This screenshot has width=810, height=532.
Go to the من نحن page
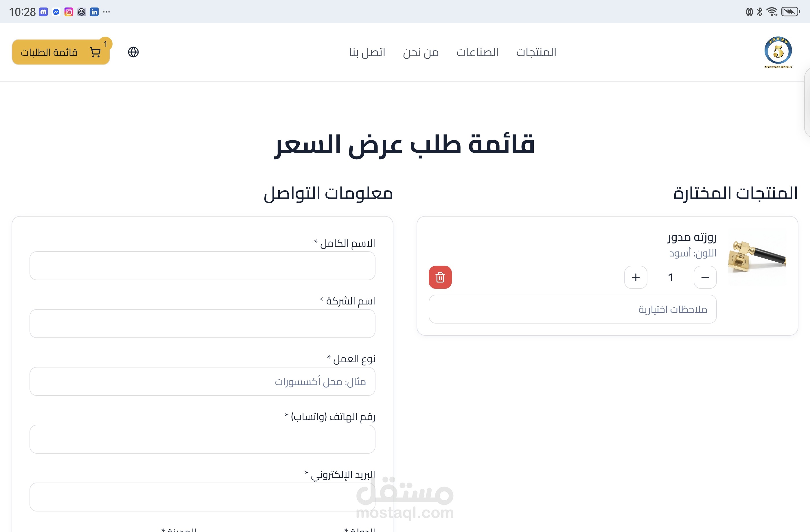[421, 52]
